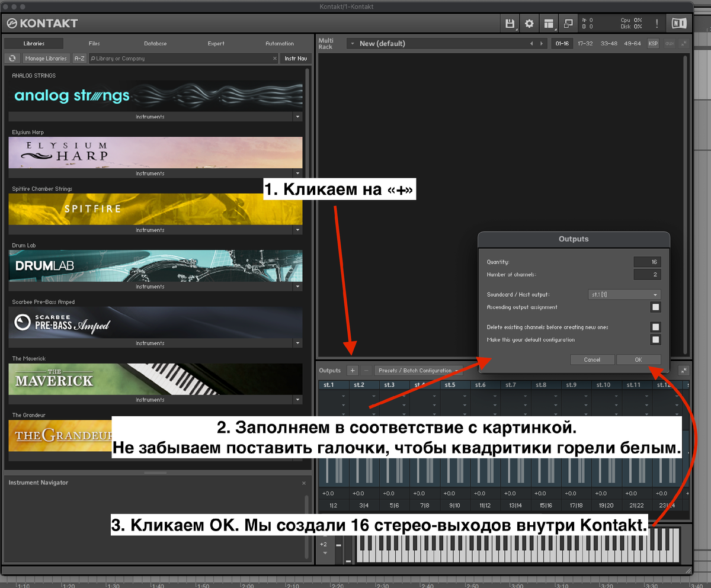Select rack page 49-64

click(x=632, y=43)
